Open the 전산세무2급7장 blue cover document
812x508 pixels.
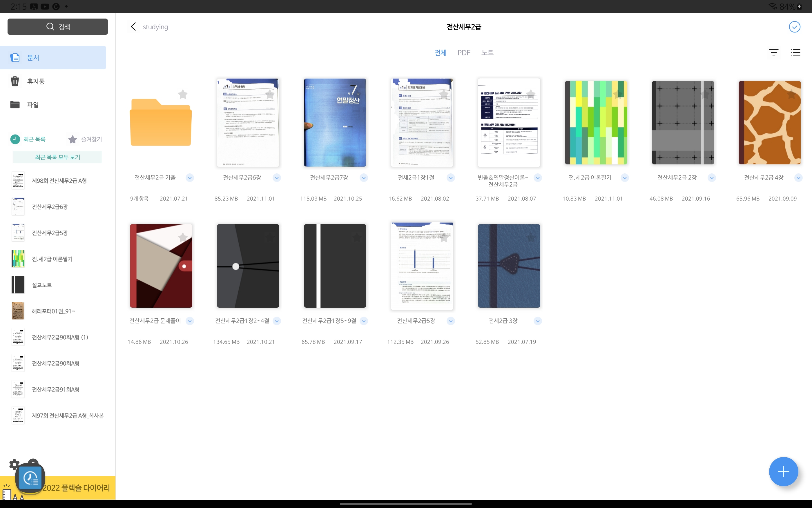335,122
